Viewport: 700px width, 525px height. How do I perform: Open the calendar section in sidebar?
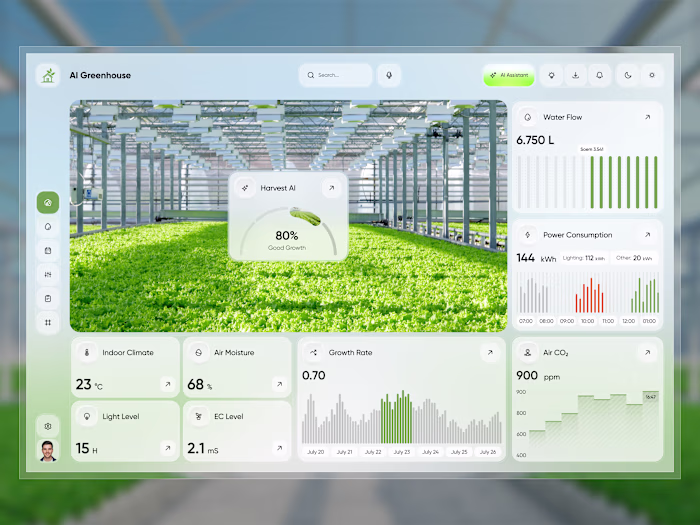[48, 250]
